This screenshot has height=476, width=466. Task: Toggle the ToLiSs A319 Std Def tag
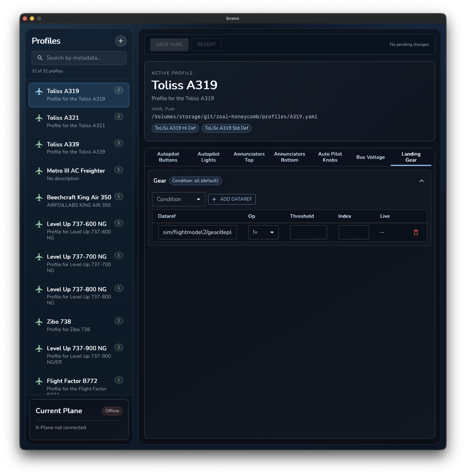point(226,128)
